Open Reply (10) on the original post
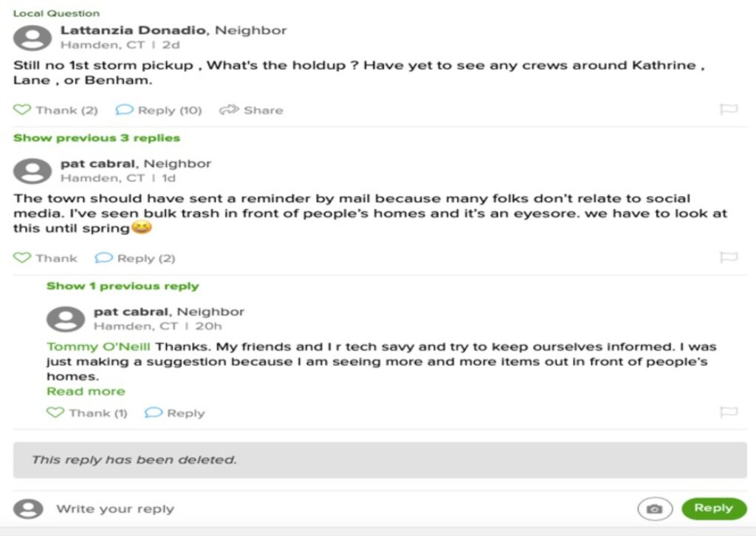 (159, 110)
